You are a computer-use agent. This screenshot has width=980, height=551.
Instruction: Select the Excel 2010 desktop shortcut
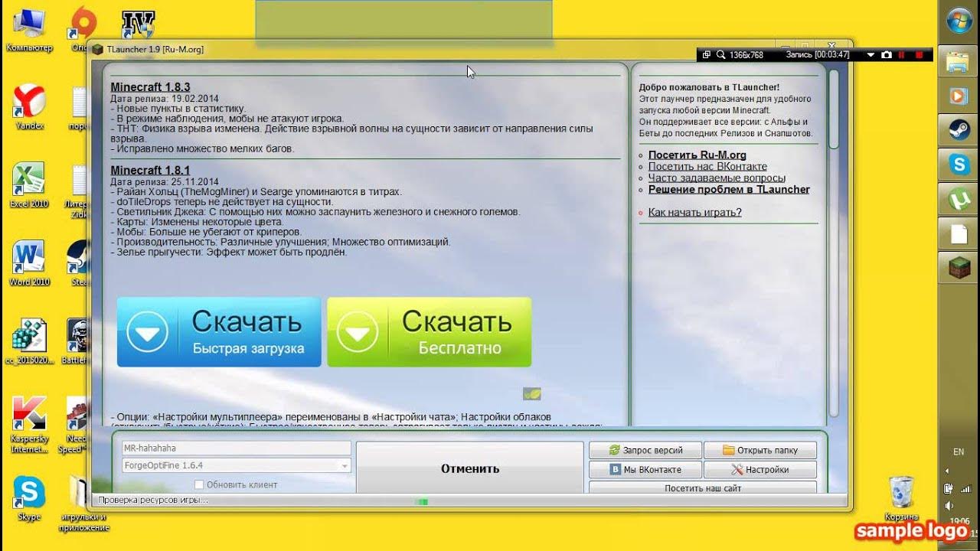click(29, 185)
